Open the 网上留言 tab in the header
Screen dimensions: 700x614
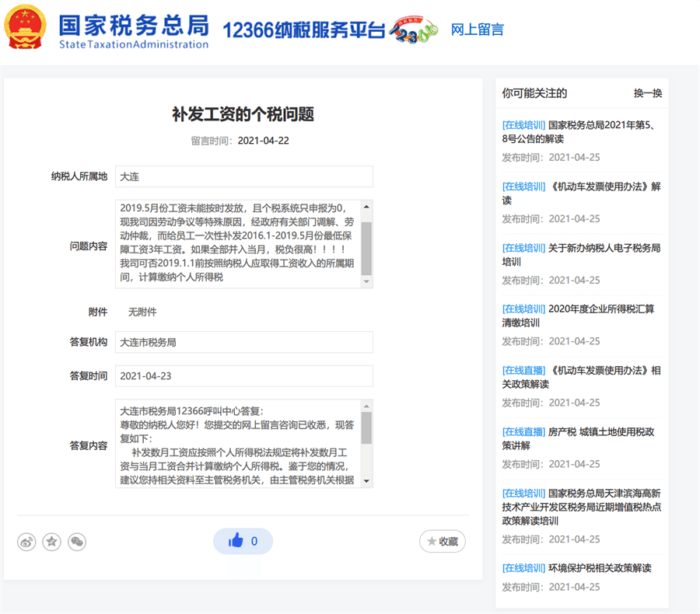(x=478, y=30)
